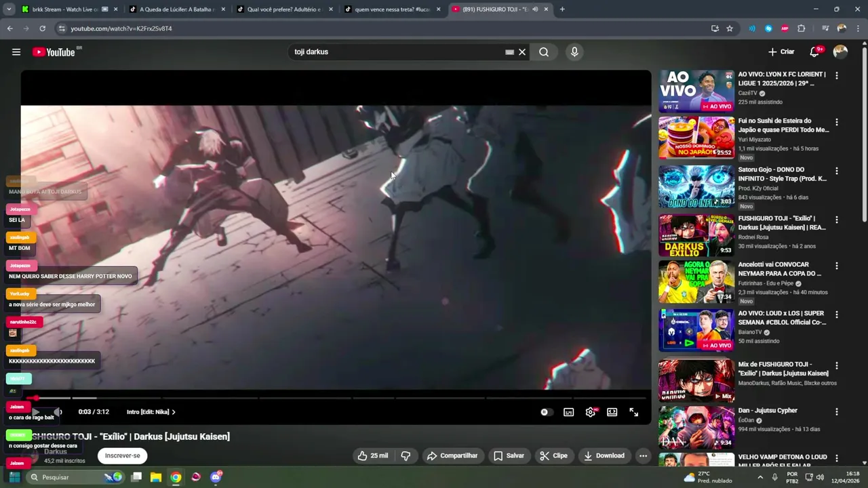
Task: Enter fullscreen mode in the player
Action: pyautogui.click(x=634, y=412)
